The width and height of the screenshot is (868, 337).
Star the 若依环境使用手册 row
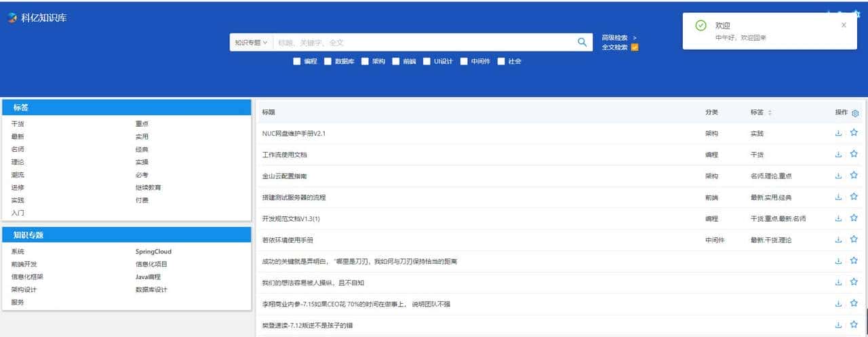[854, 240]
